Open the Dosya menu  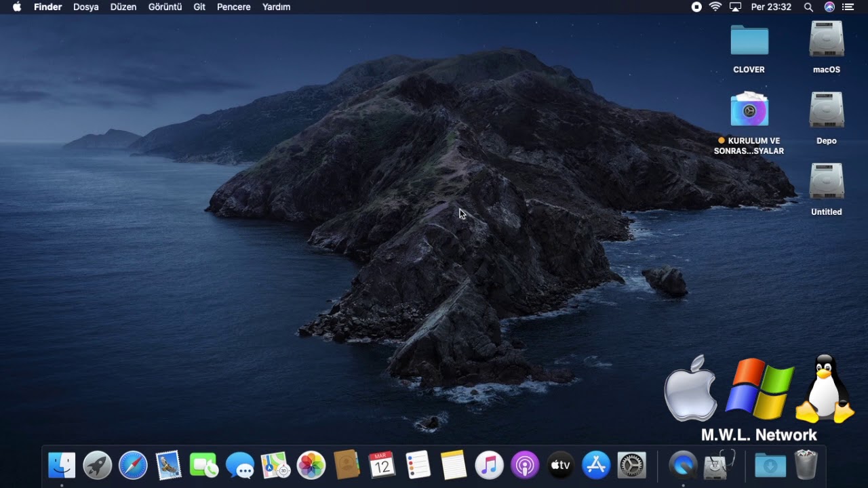coord(86,7)
